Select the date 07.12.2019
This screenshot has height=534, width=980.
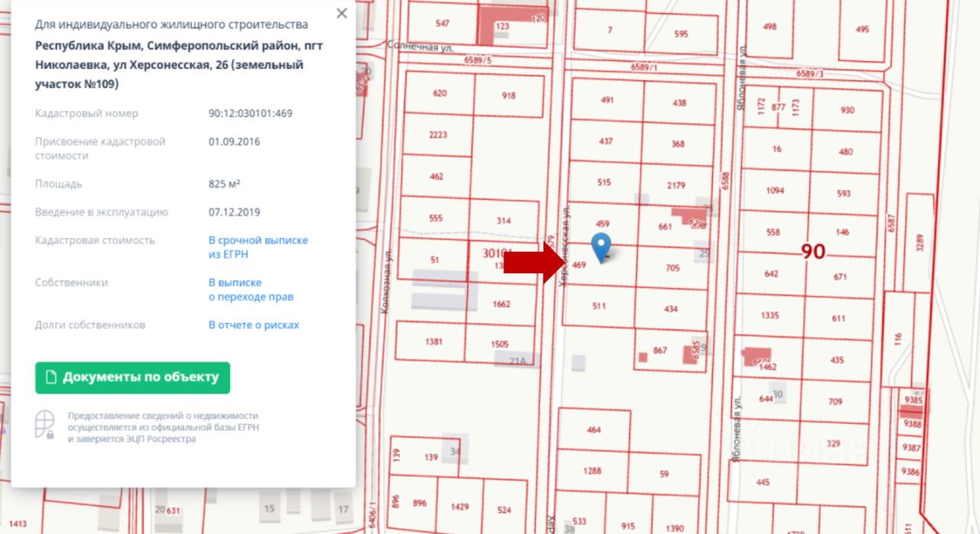point(234,213)
